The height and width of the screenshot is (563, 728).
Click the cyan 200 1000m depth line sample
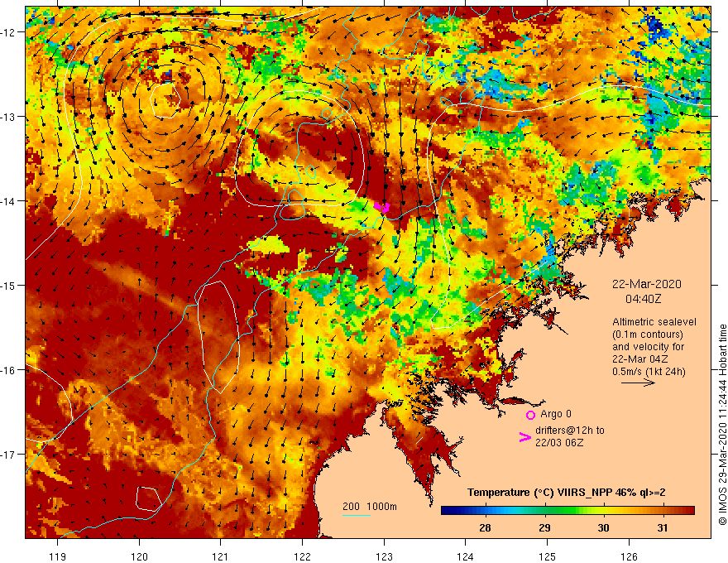click(x=356, y=515)
